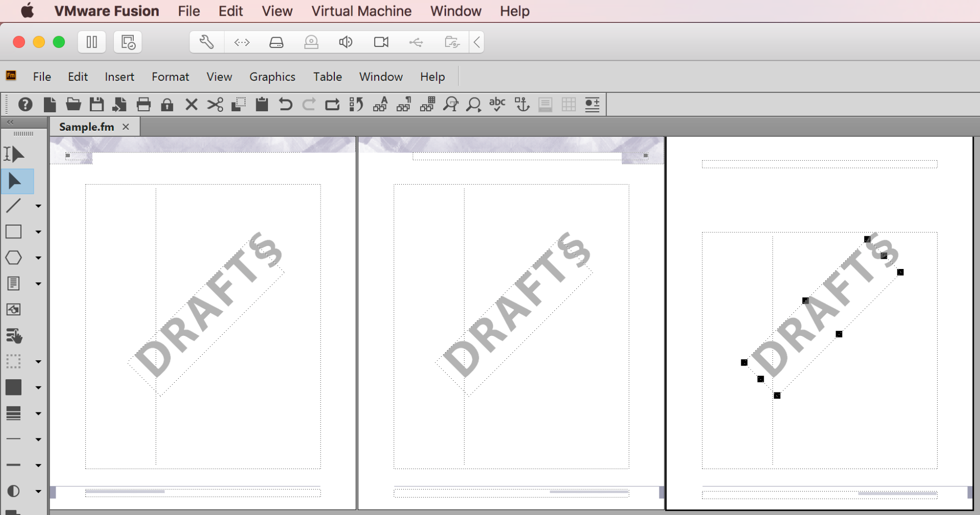Image resolution: width=980 pixels, height=515 pixels.
Task: Click the table grid toolbar icon
Action: pos(569,105)
